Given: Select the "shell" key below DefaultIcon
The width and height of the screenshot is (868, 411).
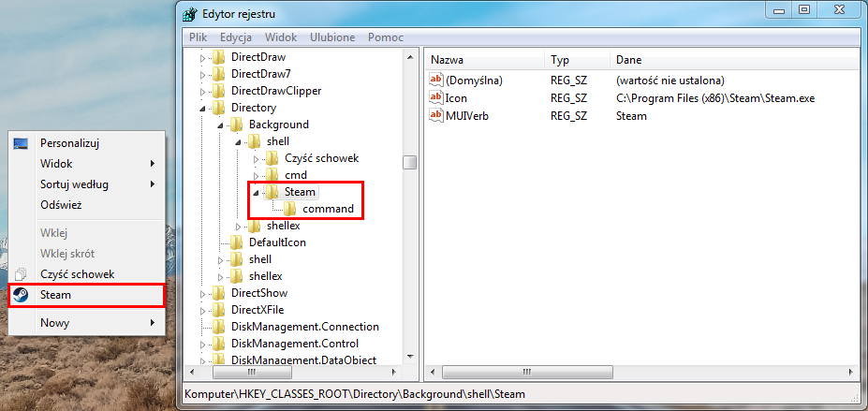Looking at the screenshot, I should click(x=260, y=259).
